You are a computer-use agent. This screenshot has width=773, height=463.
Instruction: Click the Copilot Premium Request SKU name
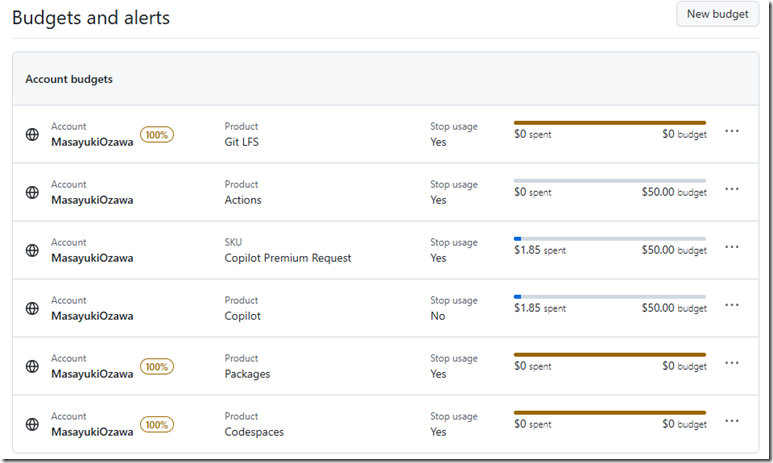[288, 258]
